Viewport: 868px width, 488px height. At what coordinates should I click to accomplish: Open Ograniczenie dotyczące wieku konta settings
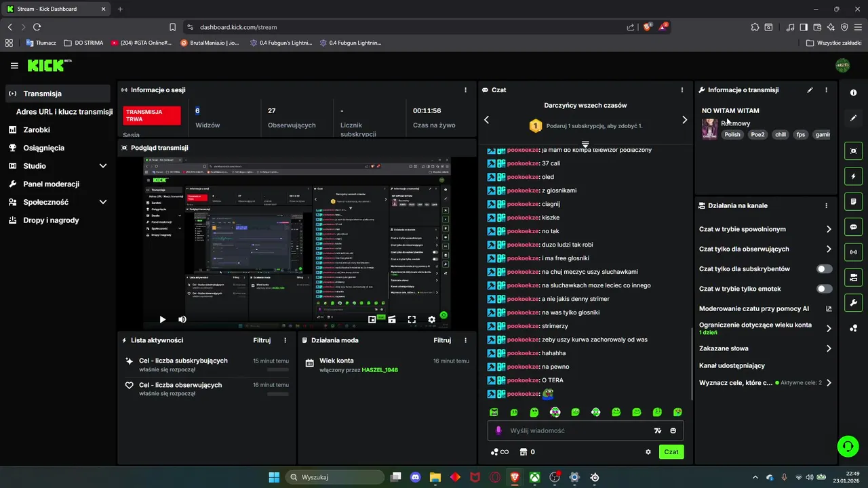coord(766,328)
